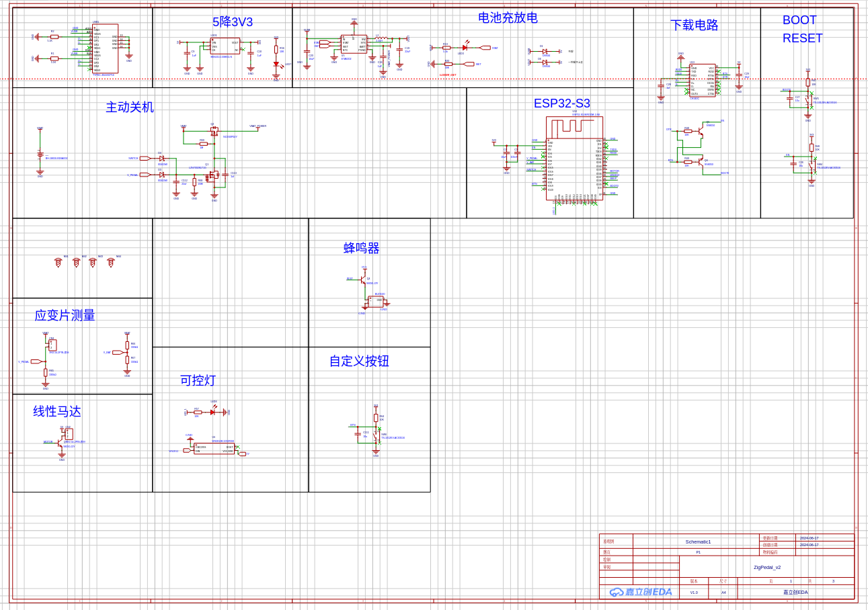868x610 pixels.
Task: Click the WS2812 LED chip in 可控灯
Action: click(x=214, y=448)
